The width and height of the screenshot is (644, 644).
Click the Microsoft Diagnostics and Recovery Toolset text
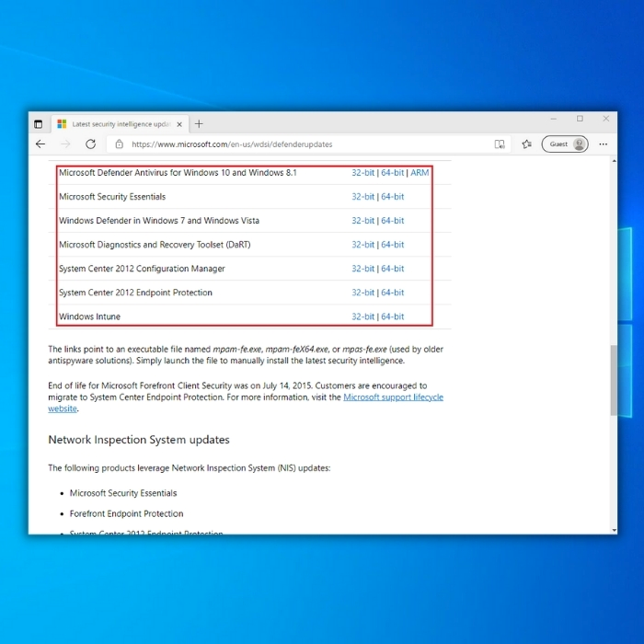155,245
